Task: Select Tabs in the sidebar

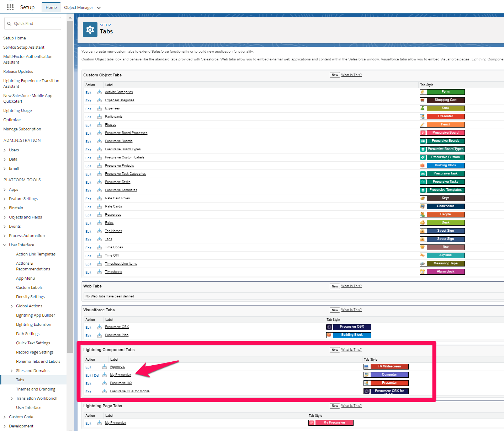Action: tap(20, 380)
